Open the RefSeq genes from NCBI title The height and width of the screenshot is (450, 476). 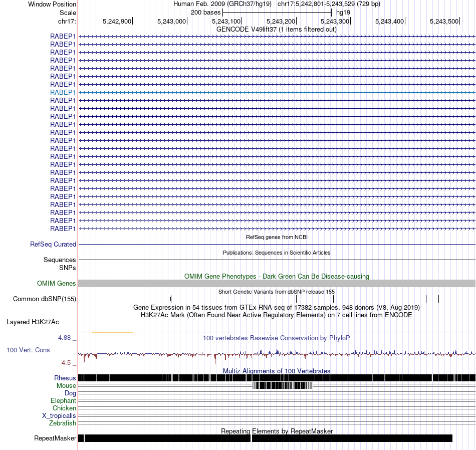[x=277, y=237]
